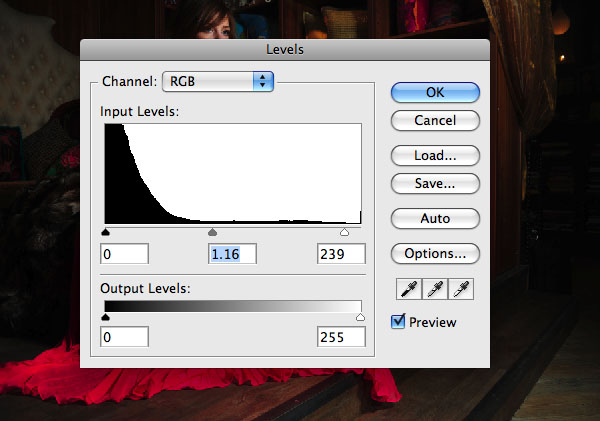The image size is (600, 421).
Task: Open the Options... dialog
Action: pos(435,254)
